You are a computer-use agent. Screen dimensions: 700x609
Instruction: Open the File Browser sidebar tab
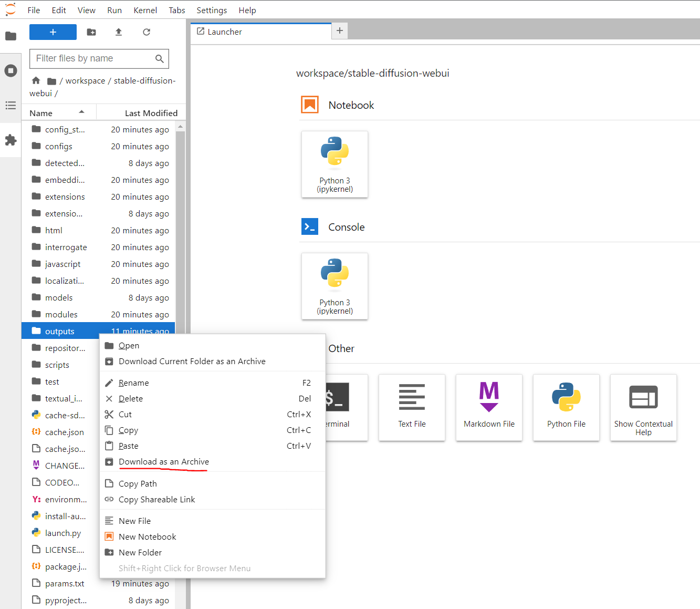pos(11,36)
